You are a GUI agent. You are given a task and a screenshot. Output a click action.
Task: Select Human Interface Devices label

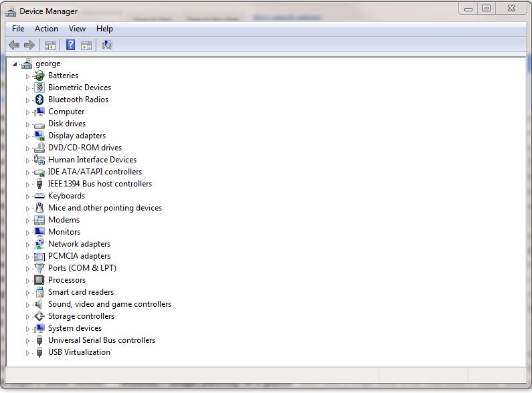tap(92, 160)
